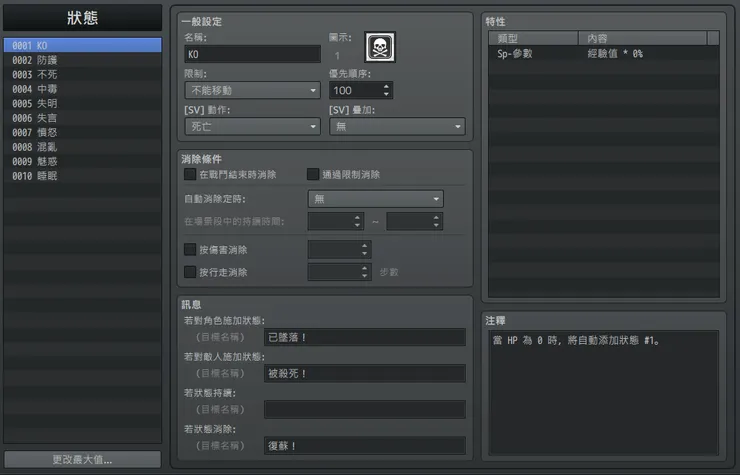This screenshot has width=740, height=475.
Task: Click the message field containing 復蘇！
Action: 365,446
